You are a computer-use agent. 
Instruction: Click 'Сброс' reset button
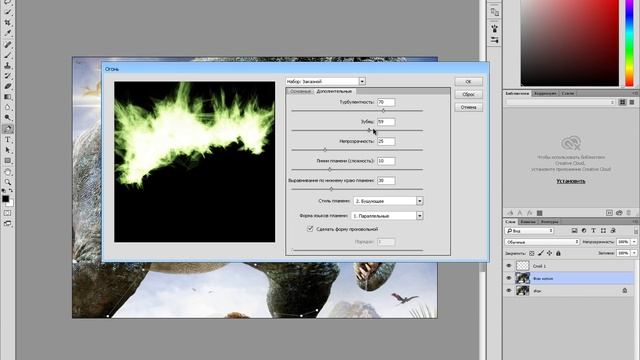click(469, 94)
